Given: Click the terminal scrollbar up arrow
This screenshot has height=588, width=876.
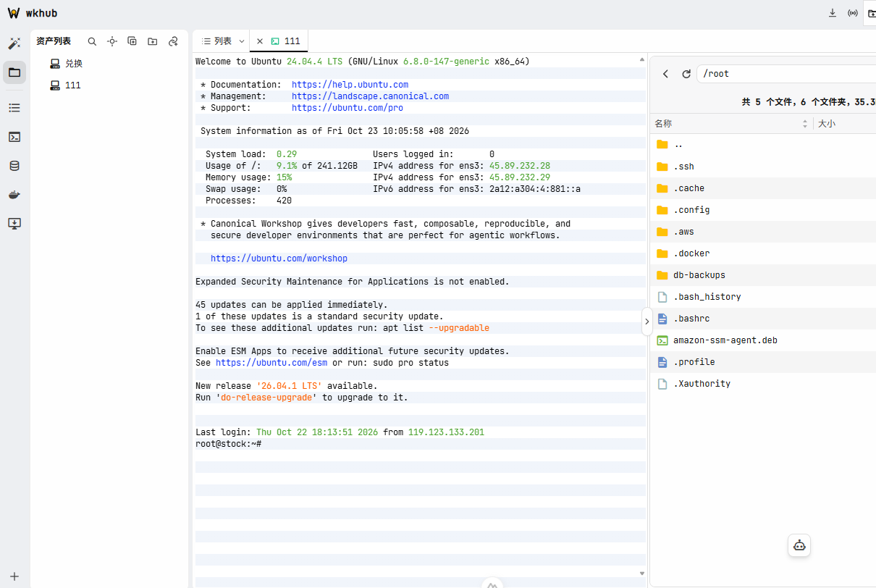Looking at the screenshot, I should click(x=642, y=59).
